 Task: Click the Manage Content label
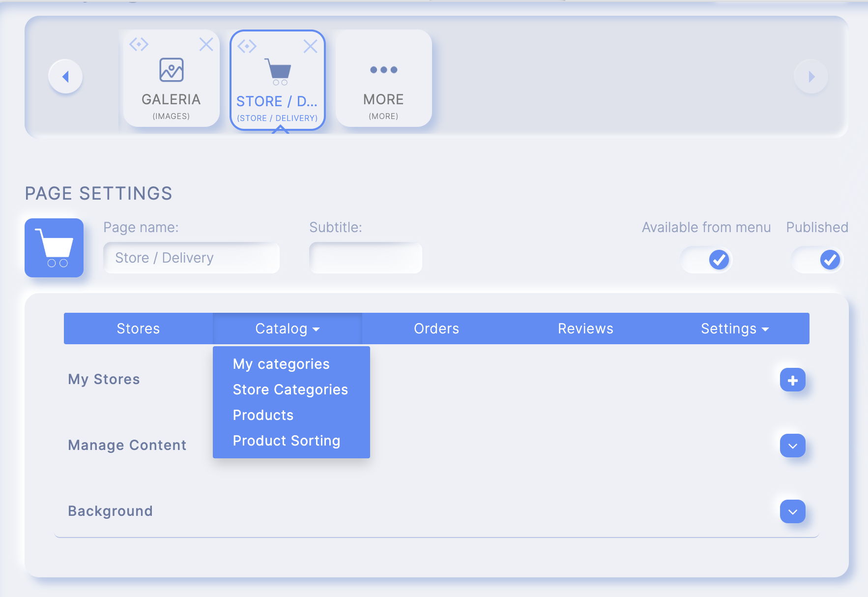point(127,445)
